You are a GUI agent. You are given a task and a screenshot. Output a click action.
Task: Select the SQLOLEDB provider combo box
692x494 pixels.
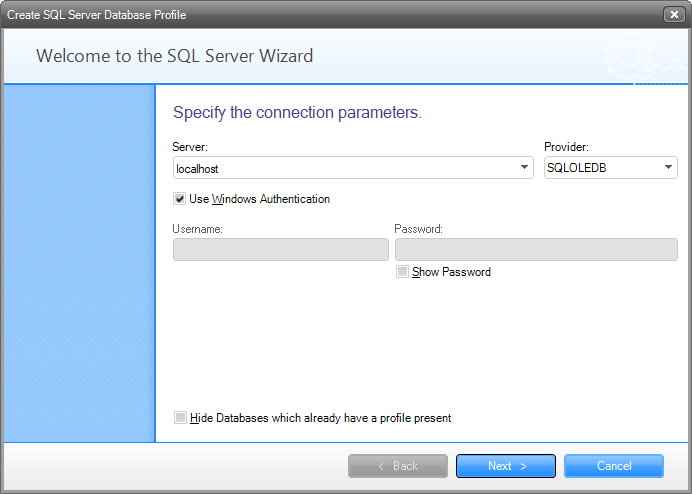pyautogui.click(x=610, y=167)
